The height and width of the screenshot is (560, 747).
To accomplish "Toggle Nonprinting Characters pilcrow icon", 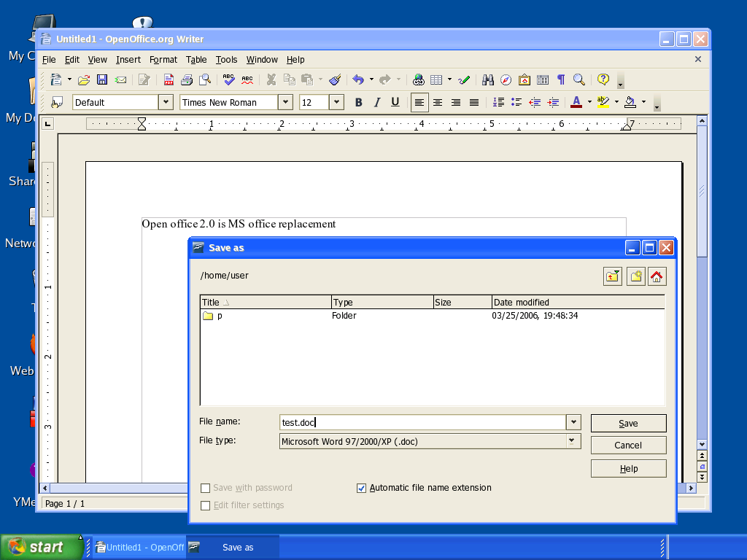I will pyautogui.click(x=561, y=79).
